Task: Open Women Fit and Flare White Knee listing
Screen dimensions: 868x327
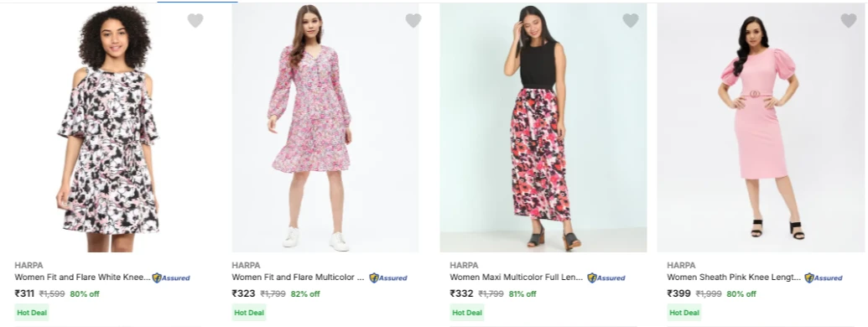Action: pos(82,278)
